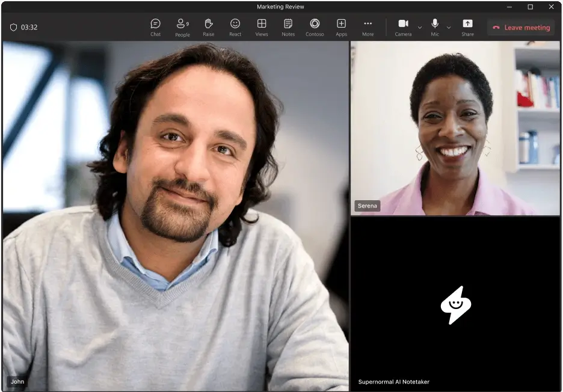
Task: Open the Apps panel
Action: point(341,27)
